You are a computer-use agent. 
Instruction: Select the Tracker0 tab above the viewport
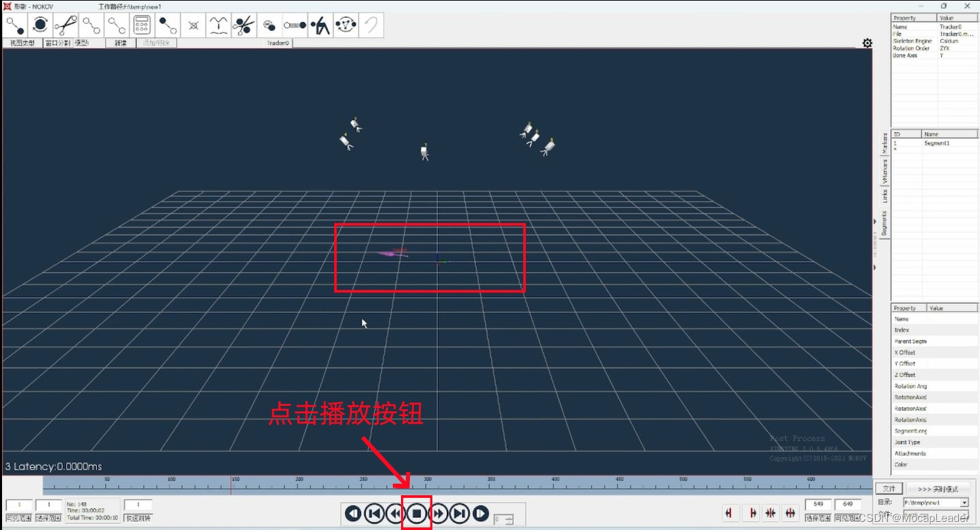[x=278, y=43]
